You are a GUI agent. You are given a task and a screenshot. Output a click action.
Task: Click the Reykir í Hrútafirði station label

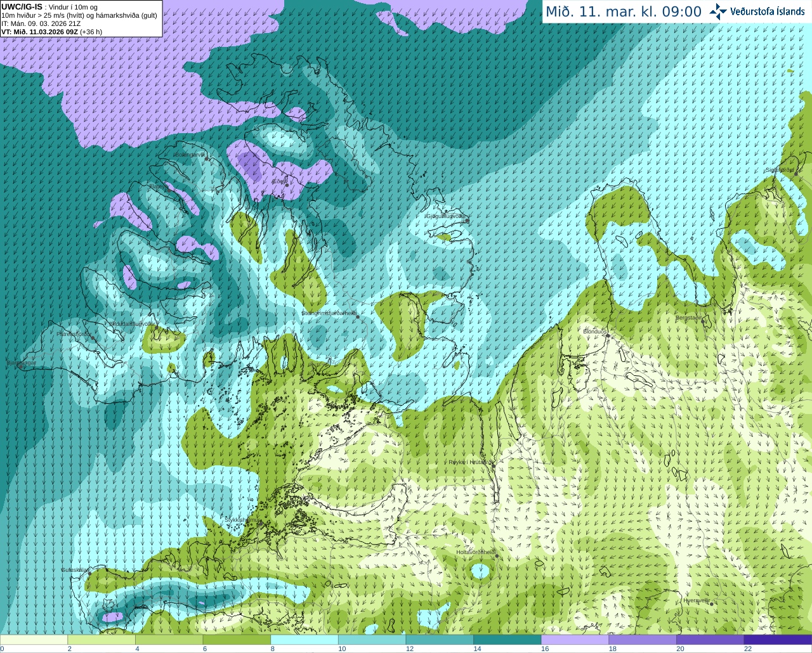coord(470,462)
